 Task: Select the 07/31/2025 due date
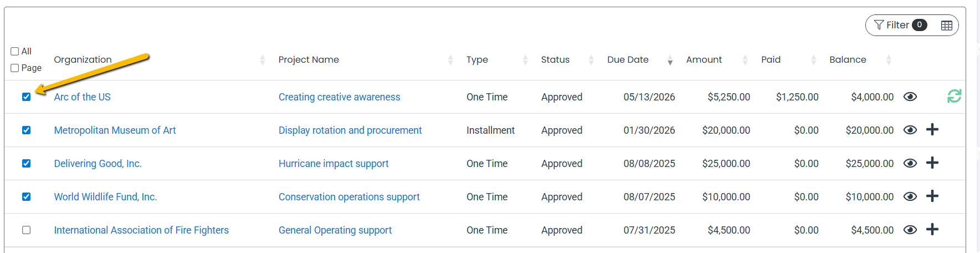pos(649,230)
